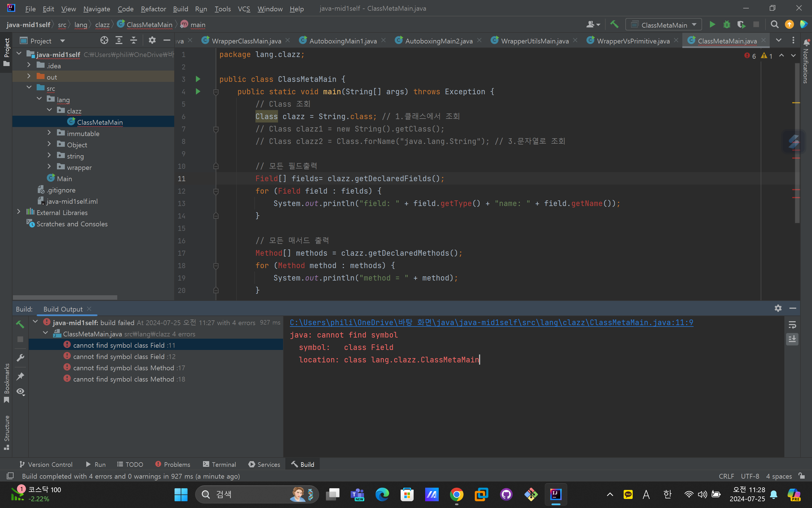Viewport: 812px width, 508px height.
Task: Click run gutter icon on main method line
Action: pos(198,91)
